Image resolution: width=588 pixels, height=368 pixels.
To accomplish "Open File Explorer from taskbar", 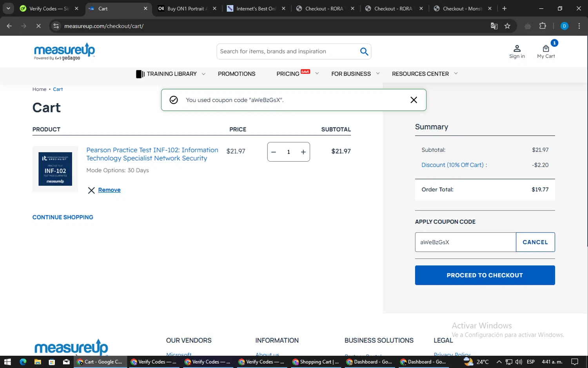I will [38, 362].
